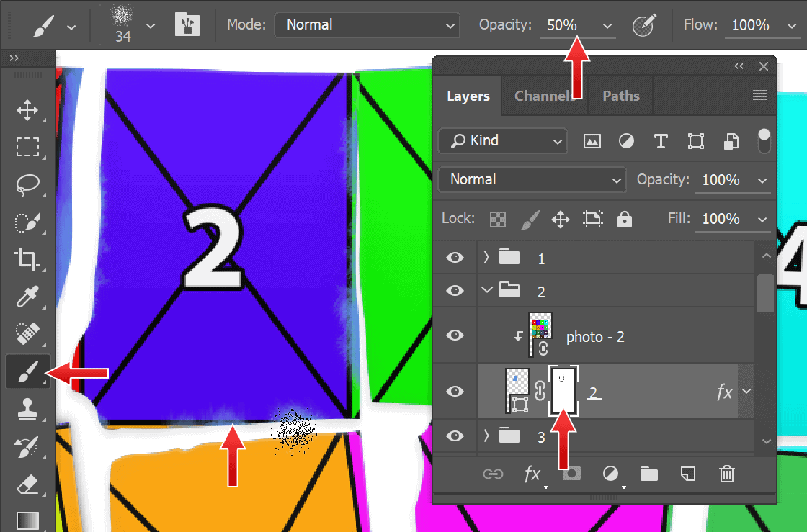
Task: Filter for type layers
Action: pyautogui.click(x=661, y=141)
